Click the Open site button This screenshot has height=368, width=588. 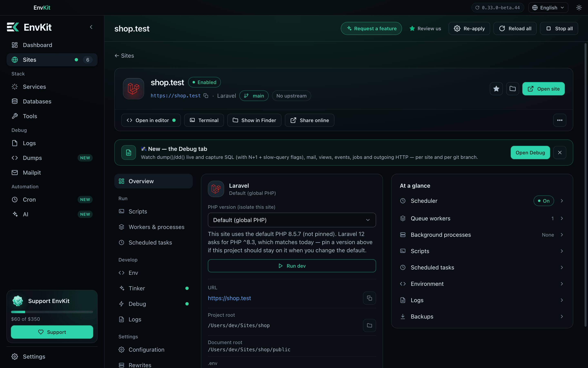pos(543,89)
